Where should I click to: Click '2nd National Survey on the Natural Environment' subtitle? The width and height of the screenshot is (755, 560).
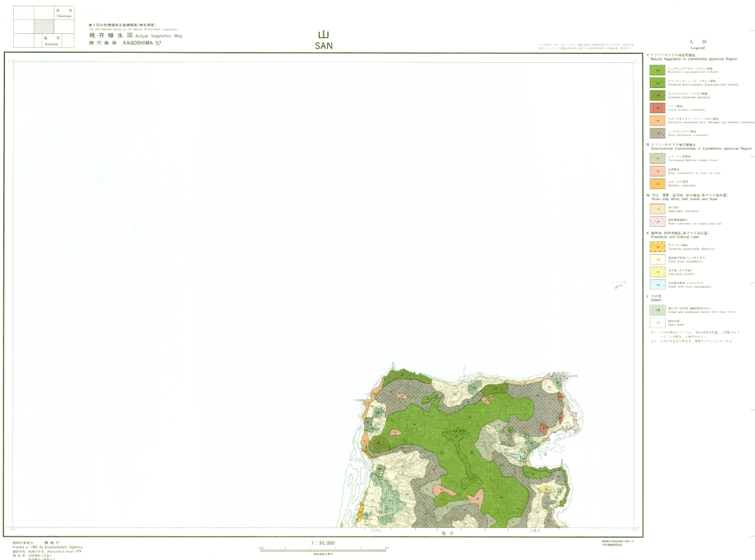coord(133,29)
